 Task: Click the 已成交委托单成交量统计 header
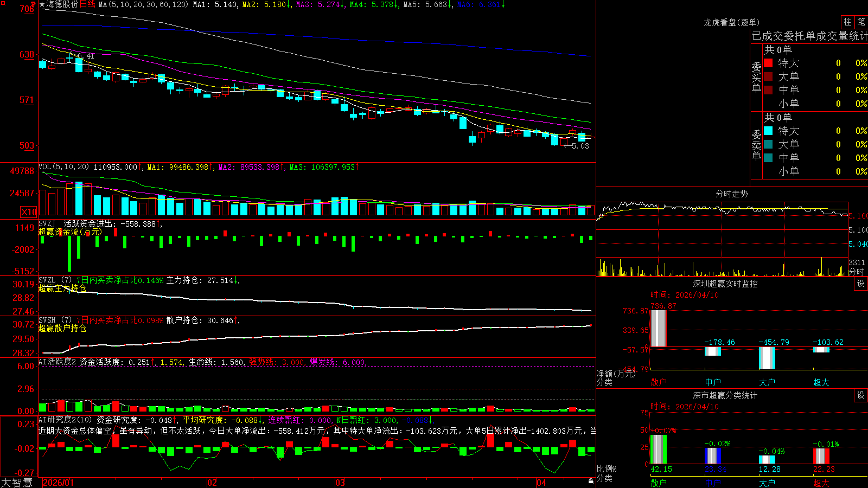[x=809, y=36]
